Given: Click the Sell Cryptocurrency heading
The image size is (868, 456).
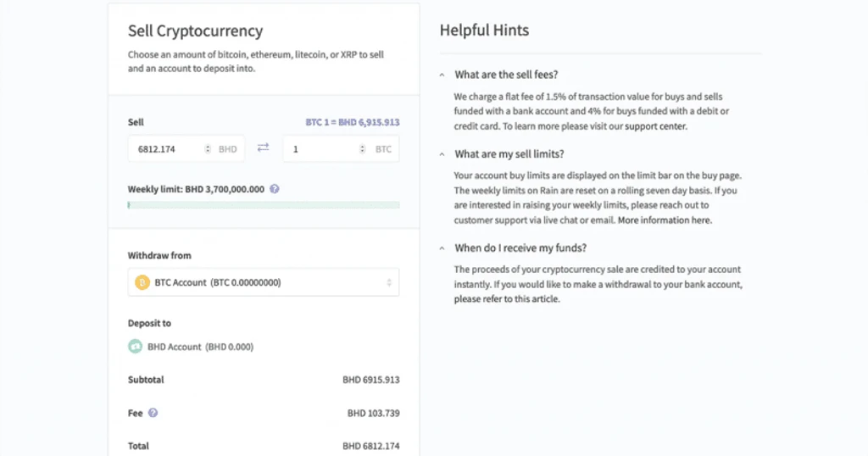Looking at the screenshot, I should point(196,31).
